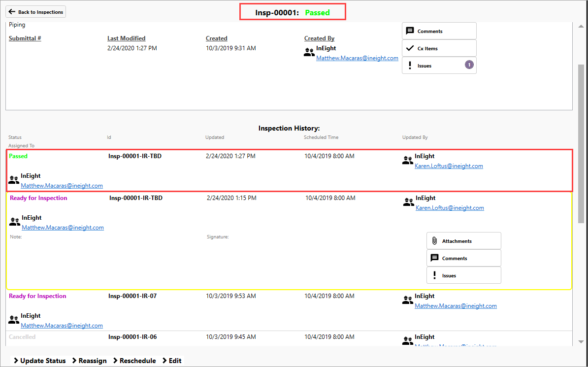Open the top Comments panel button
This screenshot has width=588, height=367.
tap(439, 31)
